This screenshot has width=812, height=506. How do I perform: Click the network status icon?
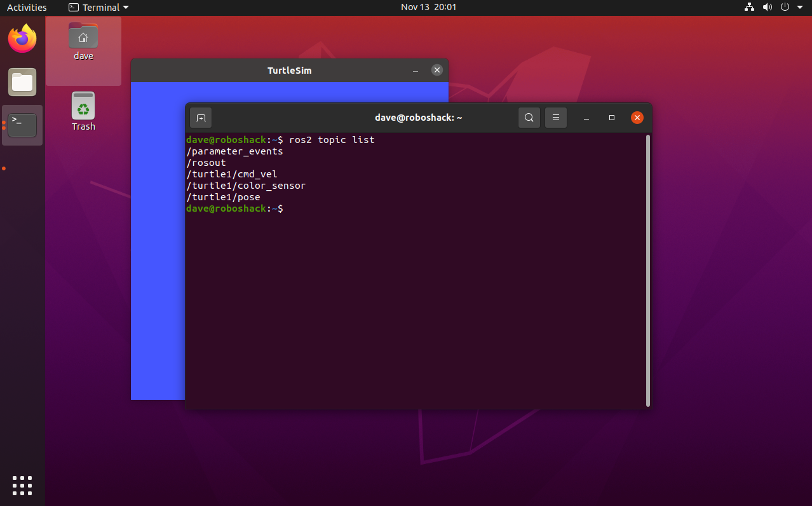[749, 8]
